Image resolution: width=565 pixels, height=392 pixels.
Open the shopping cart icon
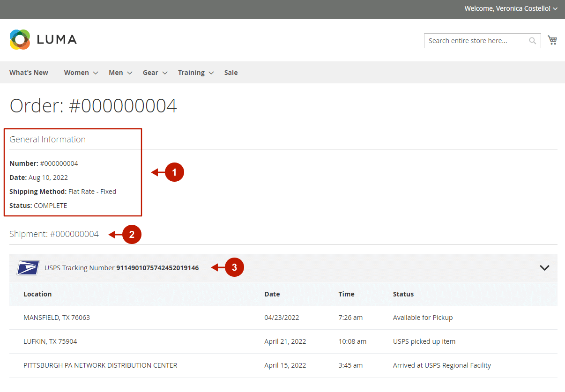pos(552,40)
